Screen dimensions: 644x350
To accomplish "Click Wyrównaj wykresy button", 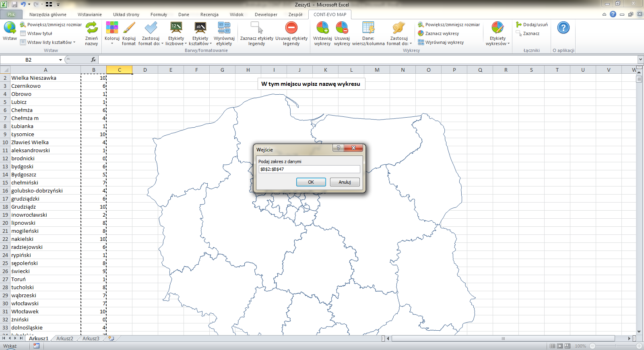I will click(441, 42).
